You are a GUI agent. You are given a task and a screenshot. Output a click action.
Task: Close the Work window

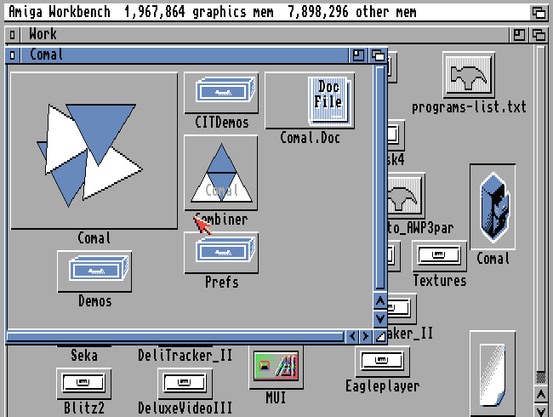pos(13,35)
